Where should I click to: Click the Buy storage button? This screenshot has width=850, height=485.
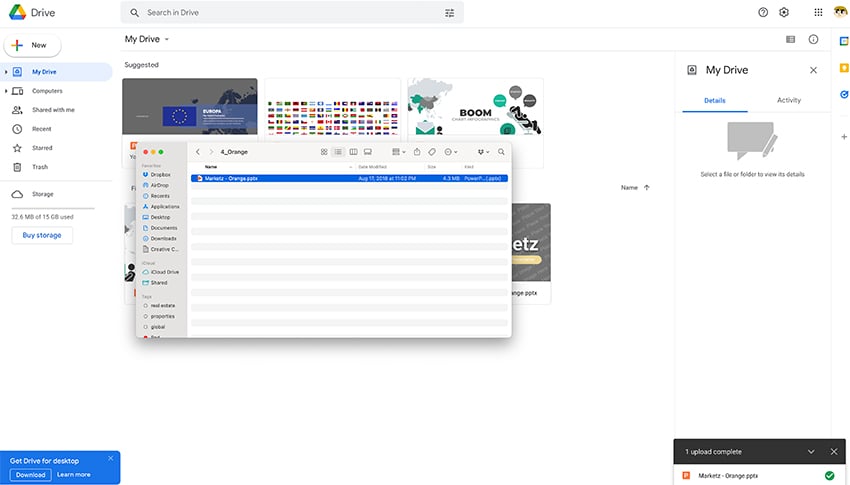pyautogui.click(x=42, y=235)
